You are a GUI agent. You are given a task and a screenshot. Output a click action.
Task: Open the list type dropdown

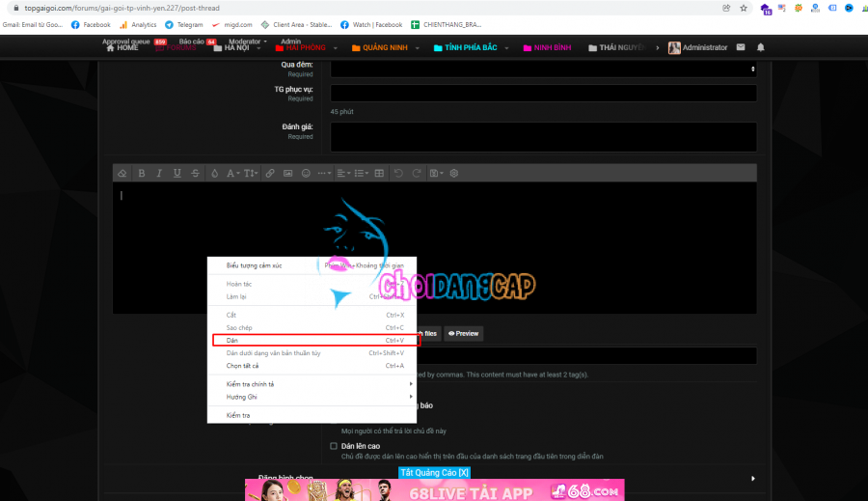(x=361, y=173)
